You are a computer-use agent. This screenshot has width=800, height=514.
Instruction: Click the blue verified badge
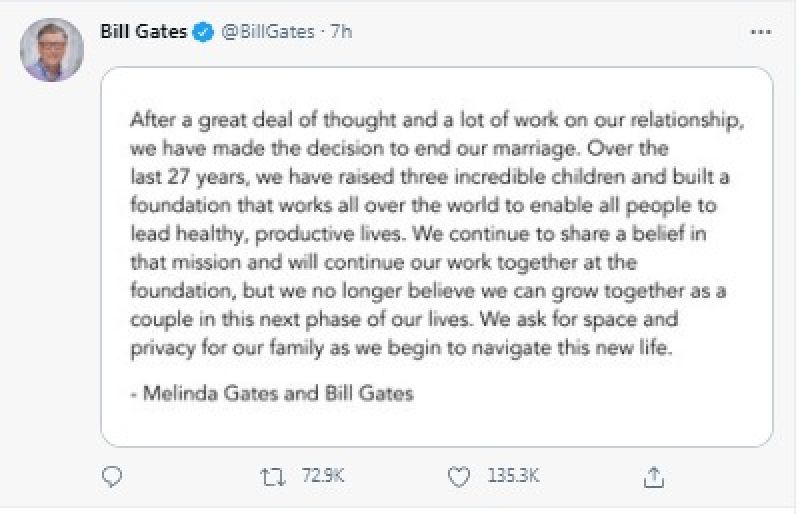pyautogui.click(x=203, y=32)
